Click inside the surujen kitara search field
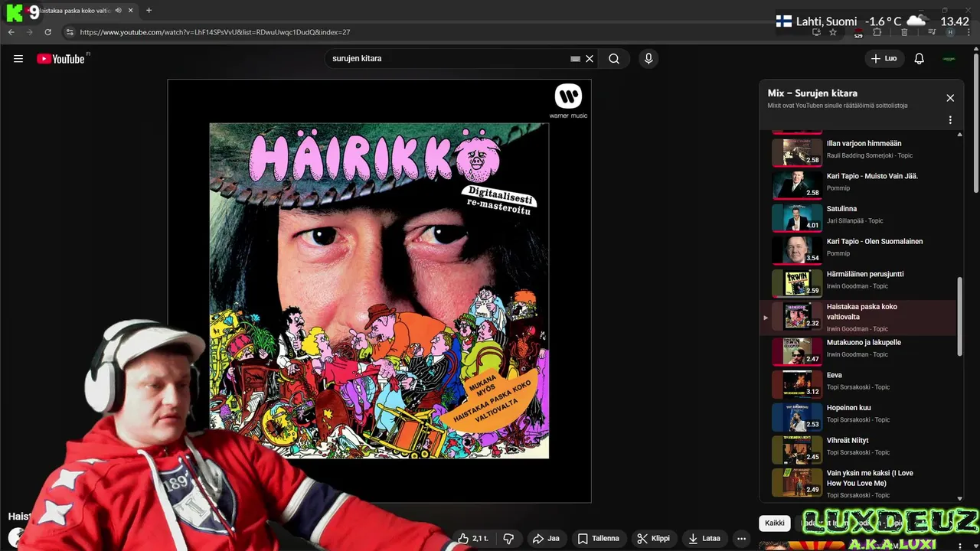The image size is (980, 551). tap(448, 59)
